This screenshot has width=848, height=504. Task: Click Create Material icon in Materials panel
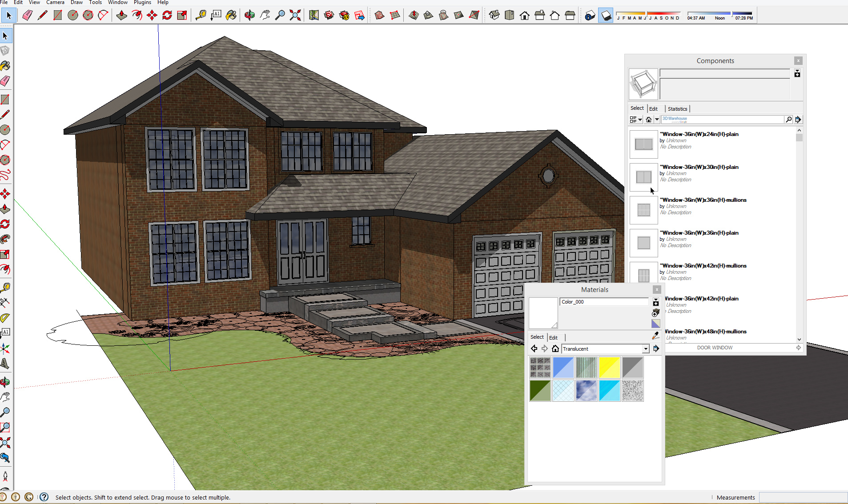pos(655,313)
